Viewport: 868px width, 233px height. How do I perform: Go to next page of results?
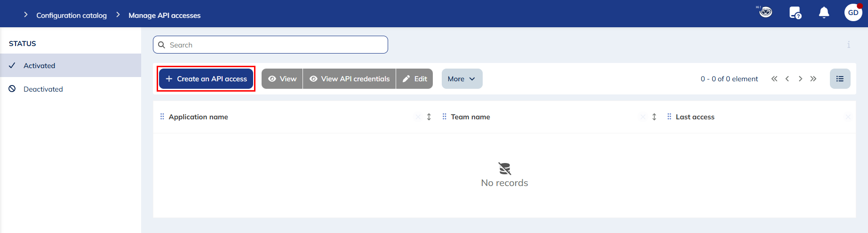[x=800, y=79]
